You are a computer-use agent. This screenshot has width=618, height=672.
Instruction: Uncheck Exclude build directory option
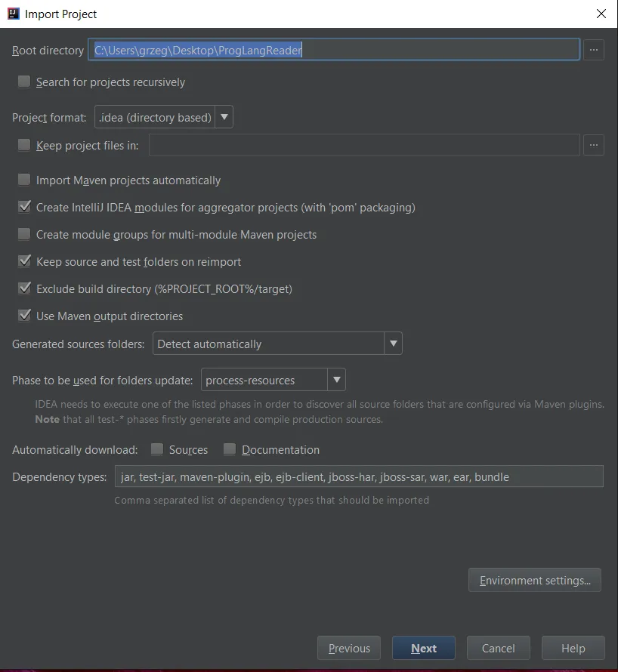(24, 288)
